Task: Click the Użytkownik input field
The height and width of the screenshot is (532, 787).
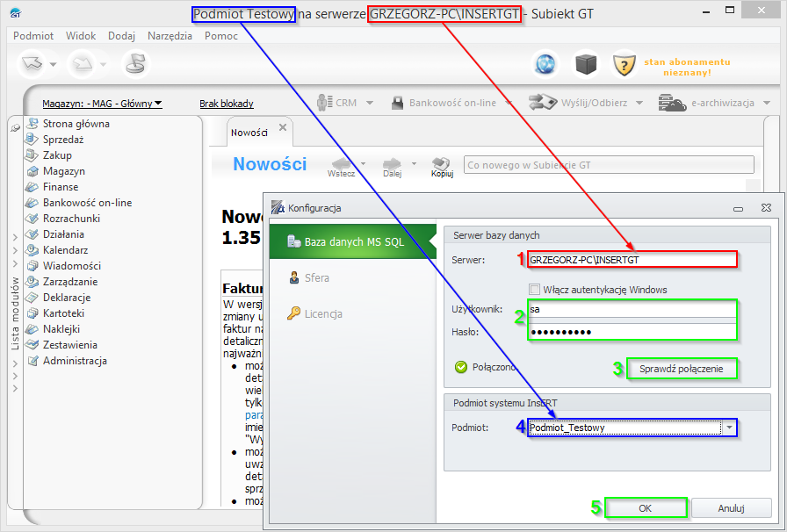Action: [x=632, y=309]
